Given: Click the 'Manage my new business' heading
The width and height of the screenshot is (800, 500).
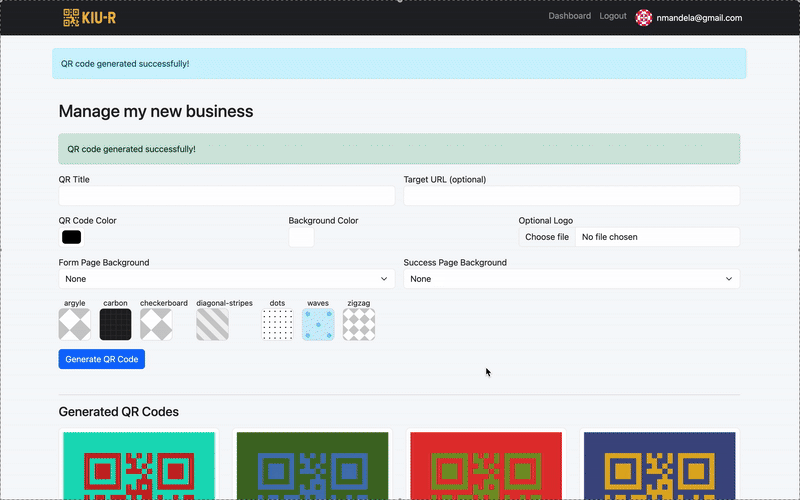Looking at the screenshot, I should [156, 111].
